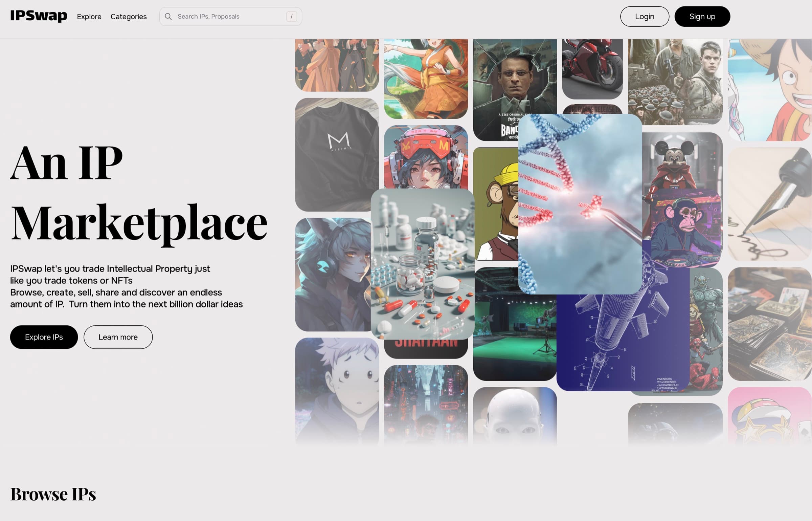Click the Login button
The image size is (812, 521).
point(645,16)
